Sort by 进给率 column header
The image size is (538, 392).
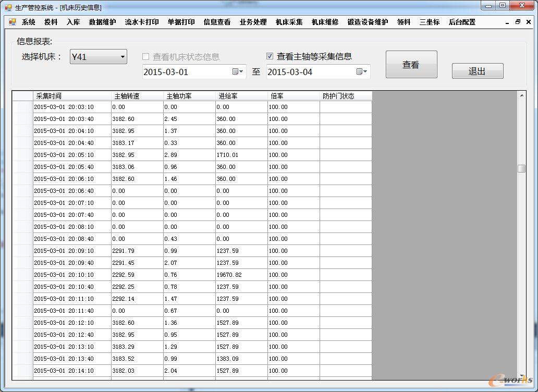[x=241, y=96]
